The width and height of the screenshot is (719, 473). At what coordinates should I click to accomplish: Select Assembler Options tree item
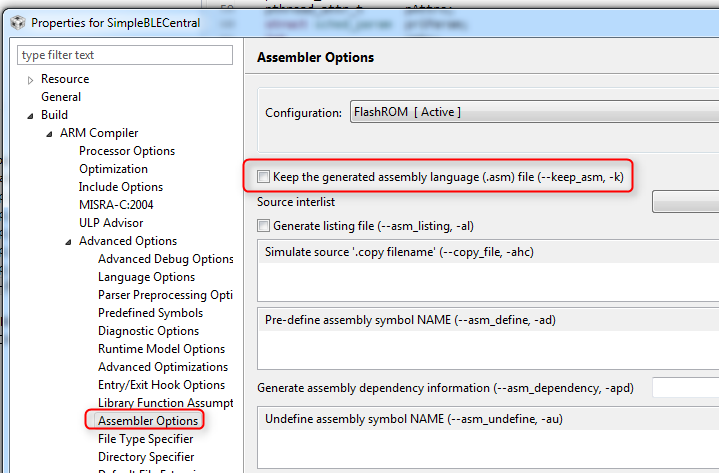(148, 421)
